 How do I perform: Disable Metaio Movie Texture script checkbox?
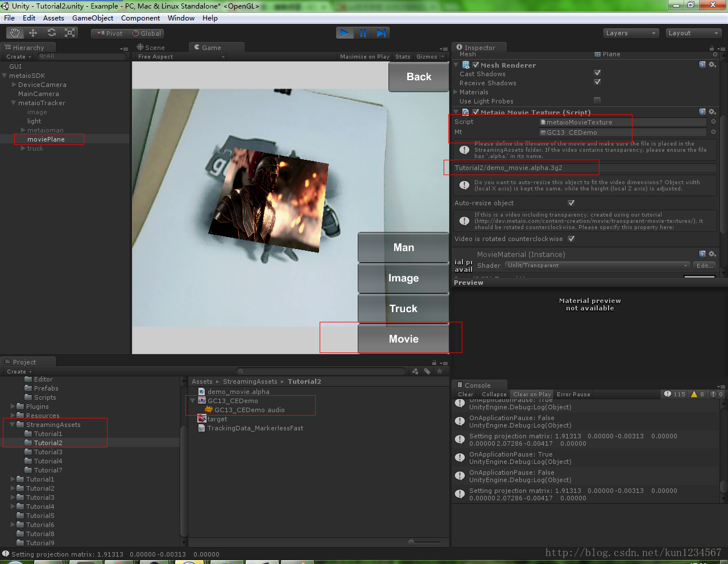[x=475, y=112]
